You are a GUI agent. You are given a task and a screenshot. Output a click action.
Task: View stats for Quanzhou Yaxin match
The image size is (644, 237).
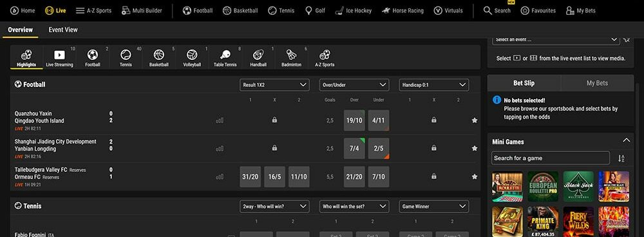coord(220,120)
